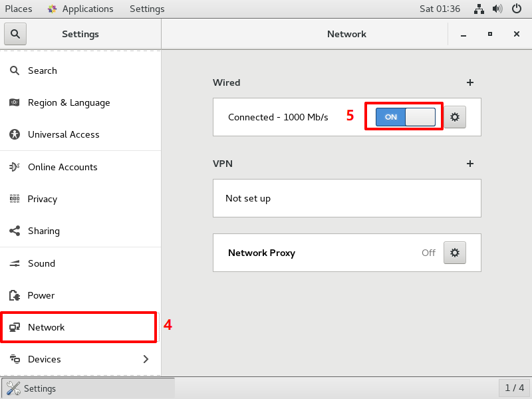The width and height of the screenshot is (532, 399).
Task: Add a new VPN connection
Action: point(470,164)
